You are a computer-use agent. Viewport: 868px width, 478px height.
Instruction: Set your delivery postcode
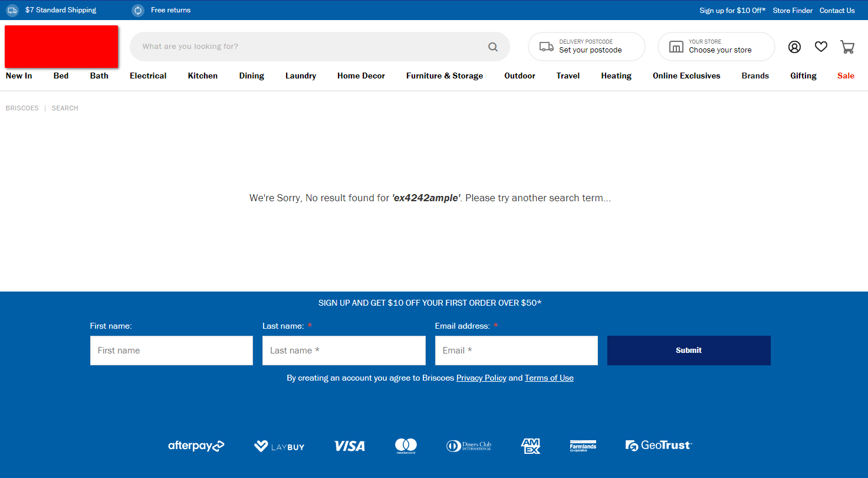587,47
